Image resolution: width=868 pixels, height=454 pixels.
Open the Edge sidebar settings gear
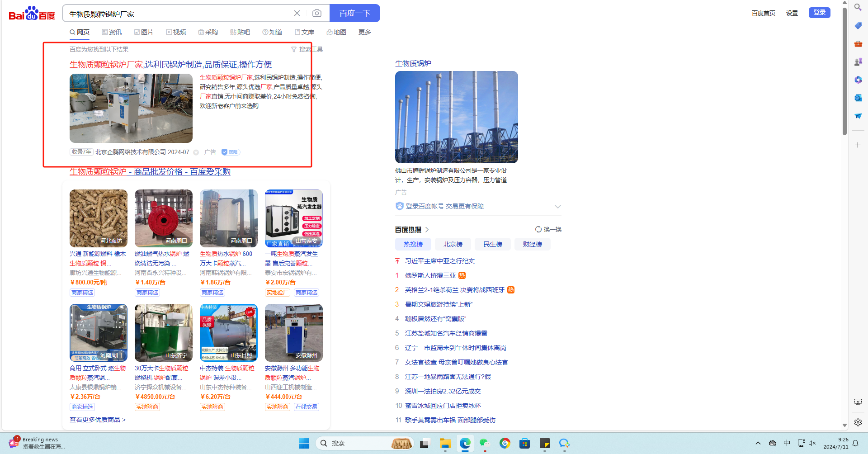click(x=858, y=422)
